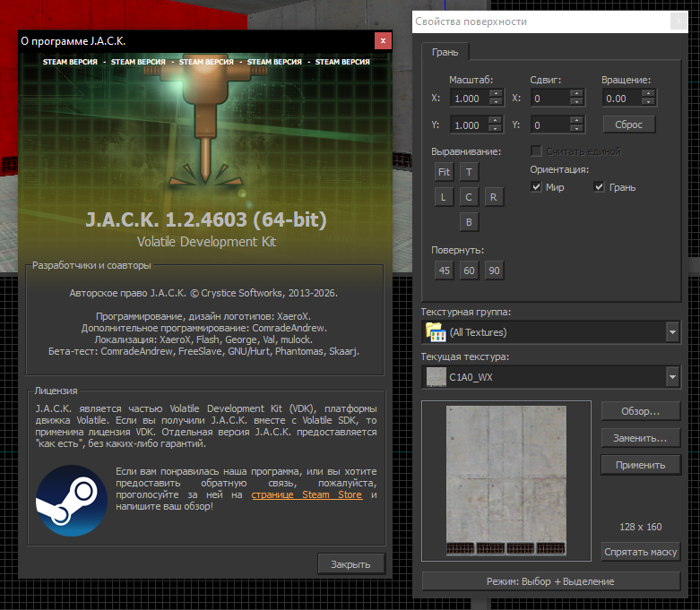Image resolution: width=700 pixels, height=610 pixels.
Task: Align texture left with L button
Action: coord(444,197)
